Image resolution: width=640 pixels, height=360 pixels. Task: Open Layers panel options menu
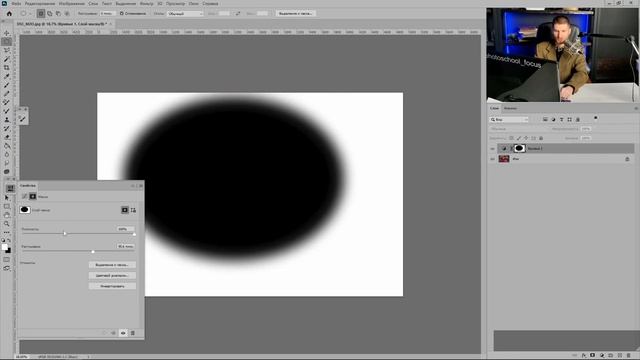(x=636, y=109)
